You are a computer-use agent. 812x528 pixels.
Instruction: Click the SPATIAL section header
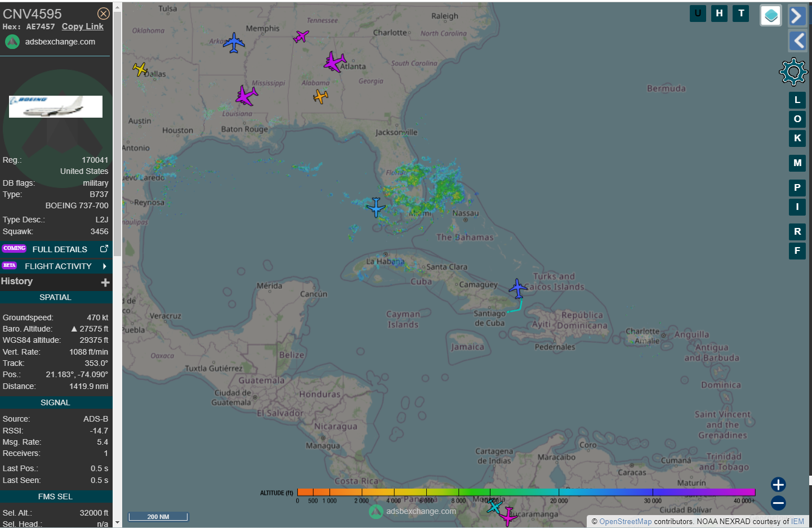pos(56,297)
